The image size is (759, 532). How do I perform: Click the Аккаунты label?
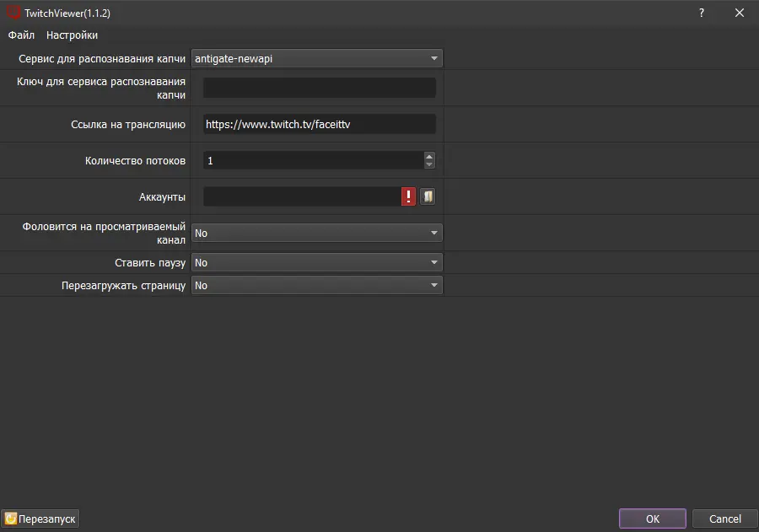coord(162,197)
